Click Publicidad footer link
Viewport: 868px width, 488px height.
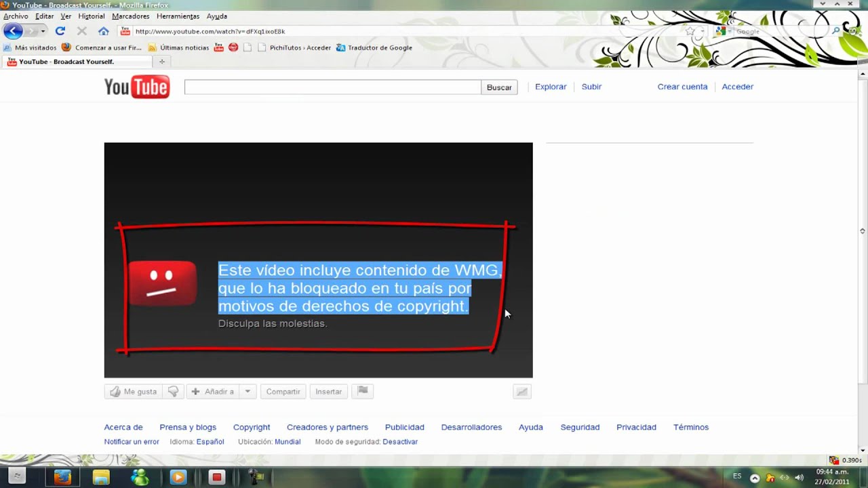(x=405, y=428)
